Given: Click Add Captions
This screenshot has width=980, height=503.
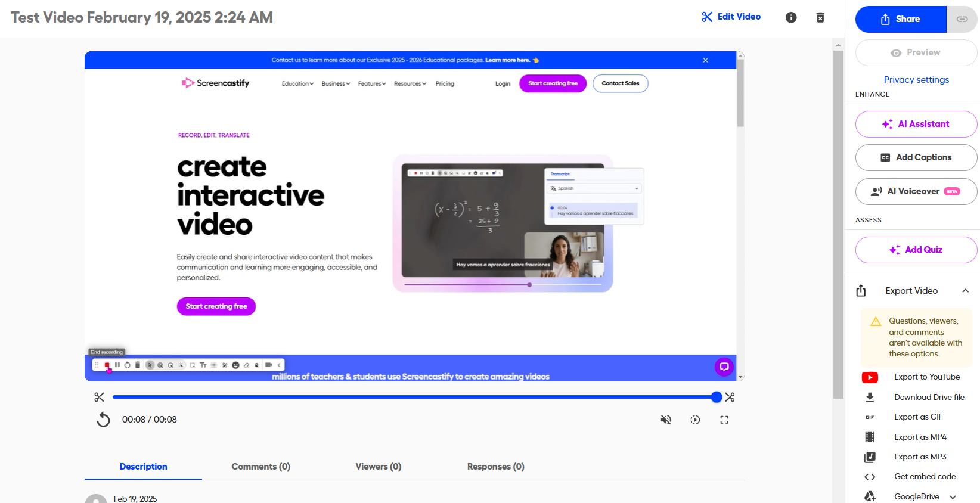Looking at the screenshot, I should pyautogui.click(x=916, y=157).
